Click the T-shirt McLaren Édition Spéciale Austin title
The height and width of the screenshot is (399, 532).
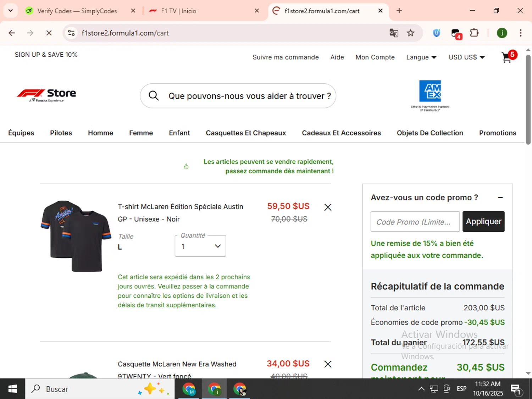pos(181,213)
